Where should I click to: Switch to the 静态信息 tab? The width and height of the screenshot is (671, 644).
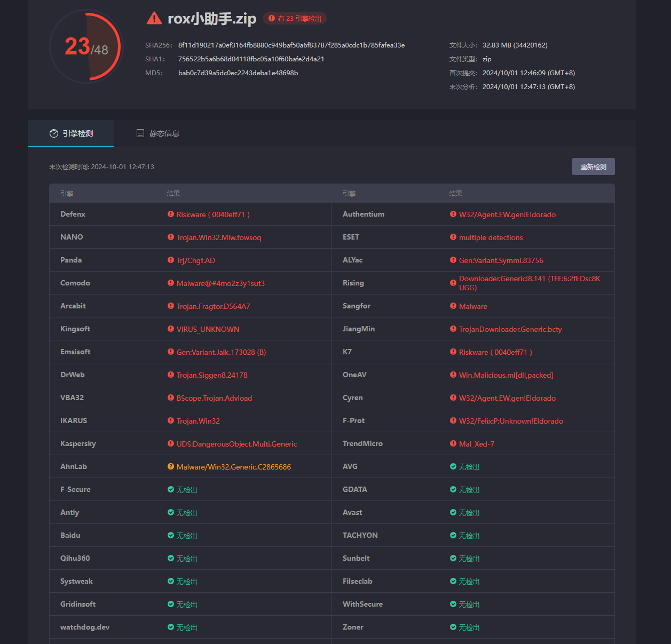[158, 133]
